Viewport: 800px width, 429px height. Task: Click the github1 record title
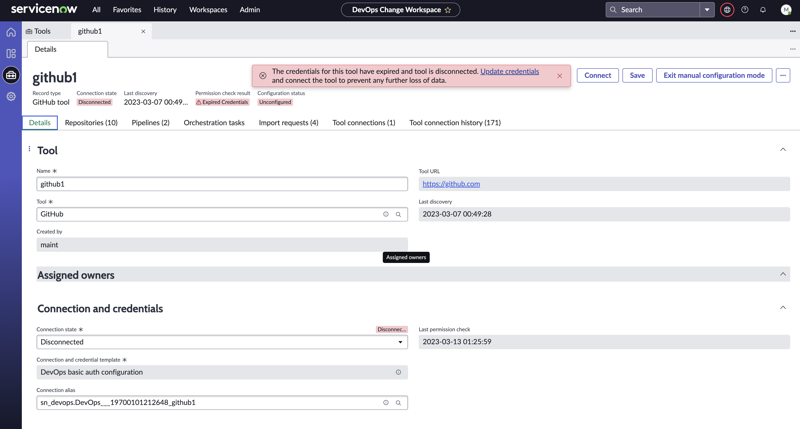click(55, 78)
